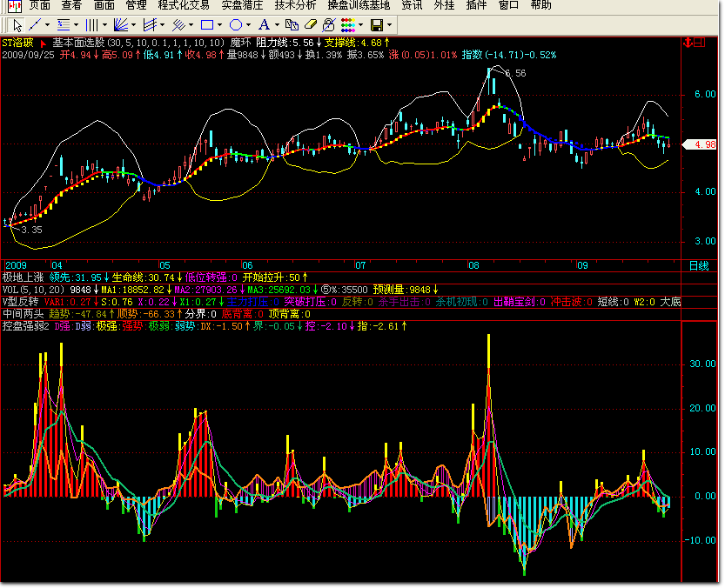Screen dimensions: 725x588
Task: Open the 外挂 menu
Action: pyautogui.click(x=444, y=5)
